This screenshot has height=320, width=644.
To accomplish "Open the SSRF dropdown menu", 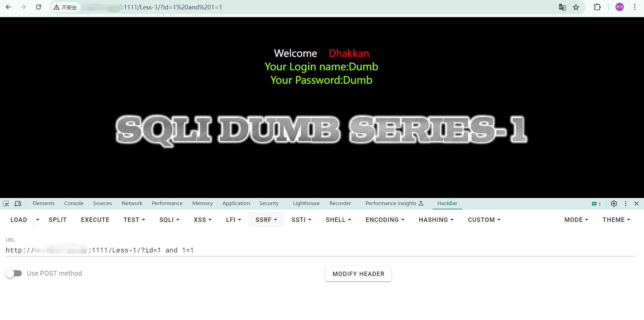I will 266,220.
